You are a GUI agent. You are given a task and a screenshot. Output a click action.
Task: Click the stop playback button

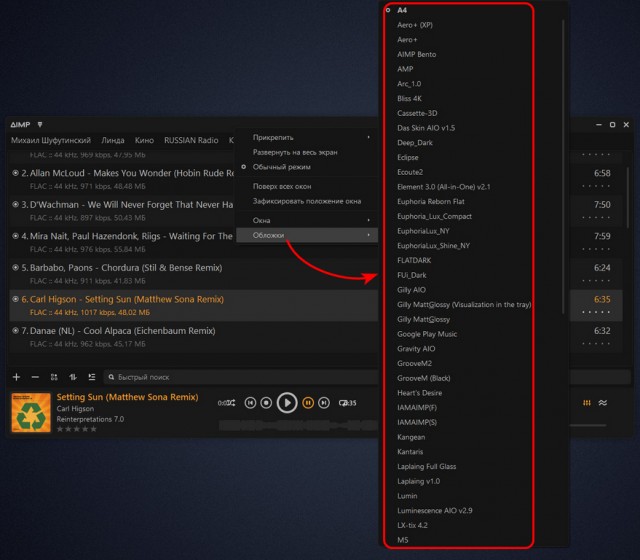click(266, 403)
